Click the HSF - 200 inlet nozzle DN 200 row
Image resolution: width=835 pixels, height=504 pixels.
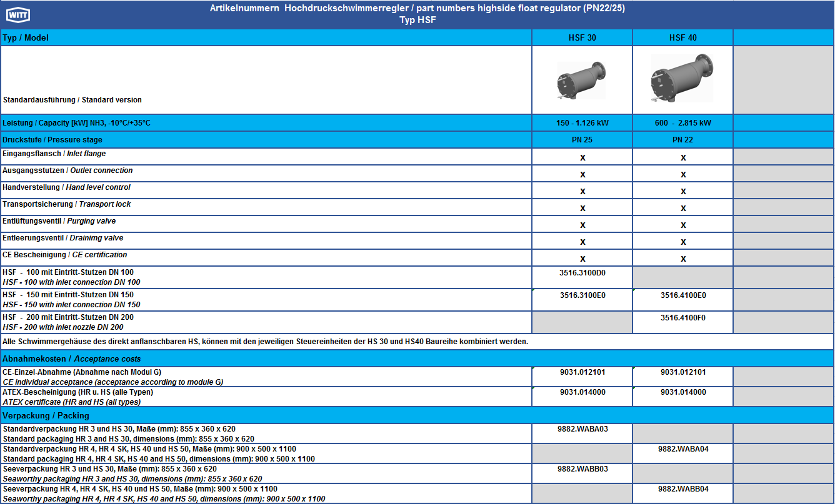tap(266, 322)
